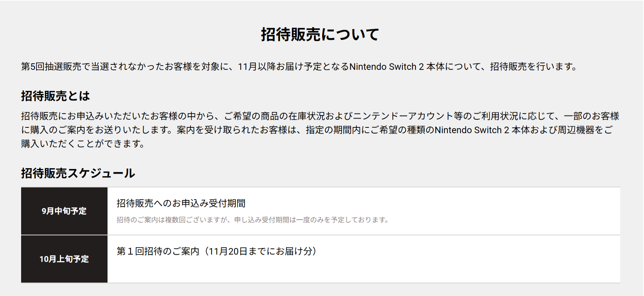Click the gray note about 申し込み受付期間
The height and width of the screenshot is (296, 644).
pos(253,220)
